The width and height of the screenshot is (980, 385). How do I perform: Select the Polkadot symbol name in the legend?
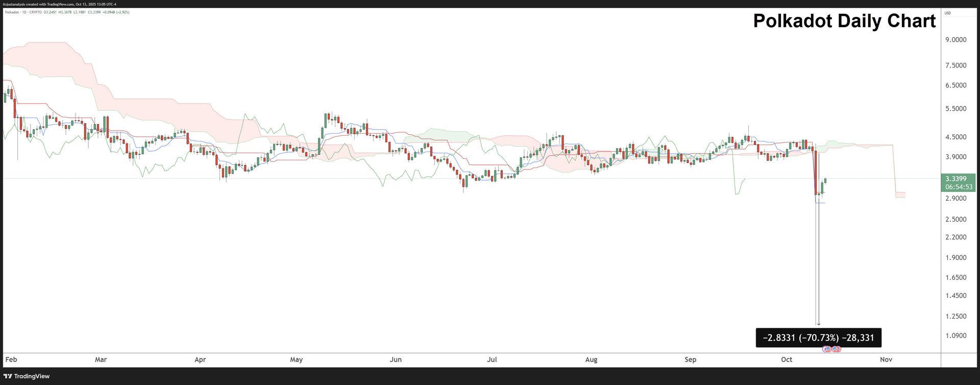(12, 12)
